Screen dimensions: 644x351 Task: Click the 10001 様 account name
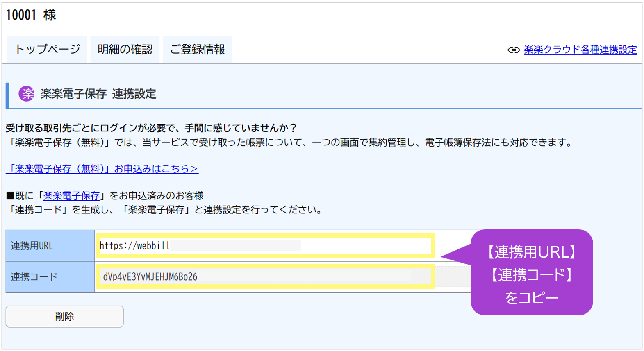pyautogui.click(x=31, y=15)
